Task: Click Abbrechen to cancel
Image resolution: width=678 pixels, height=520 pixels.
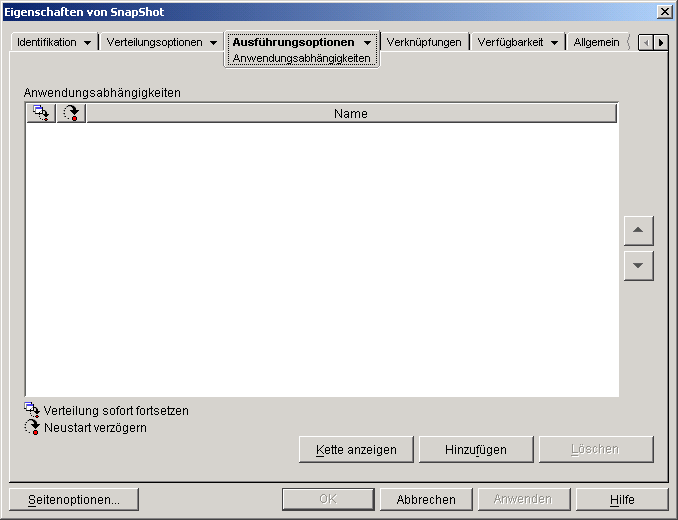Action: pos(426,500)
